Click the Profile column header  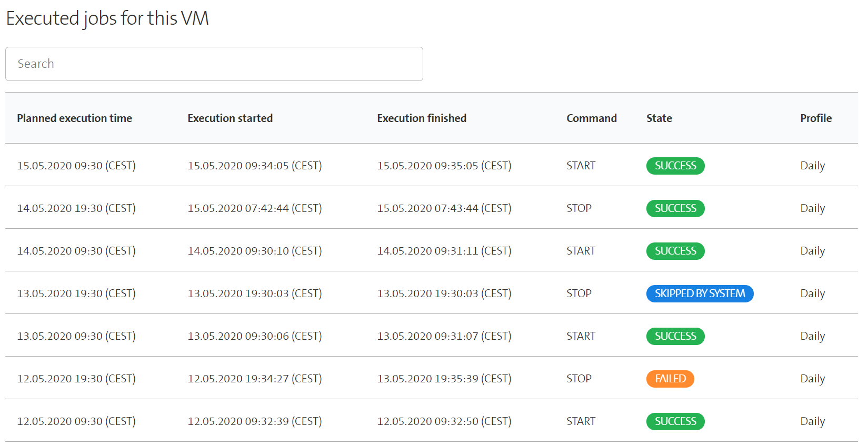pos(815,118)
